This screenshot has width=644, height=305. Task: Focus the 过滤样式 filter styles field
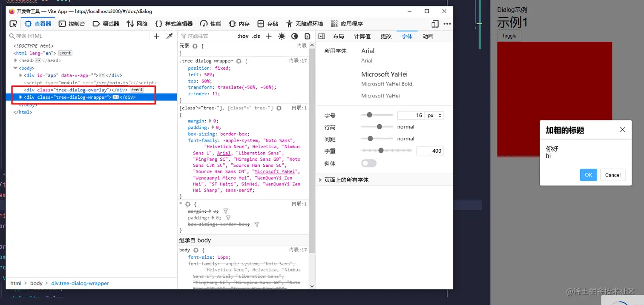point(207,36)
